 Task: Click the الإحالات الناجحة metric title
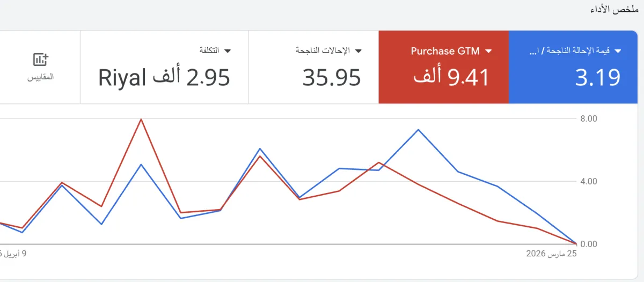pyautogui.click(x=323, y=50)
